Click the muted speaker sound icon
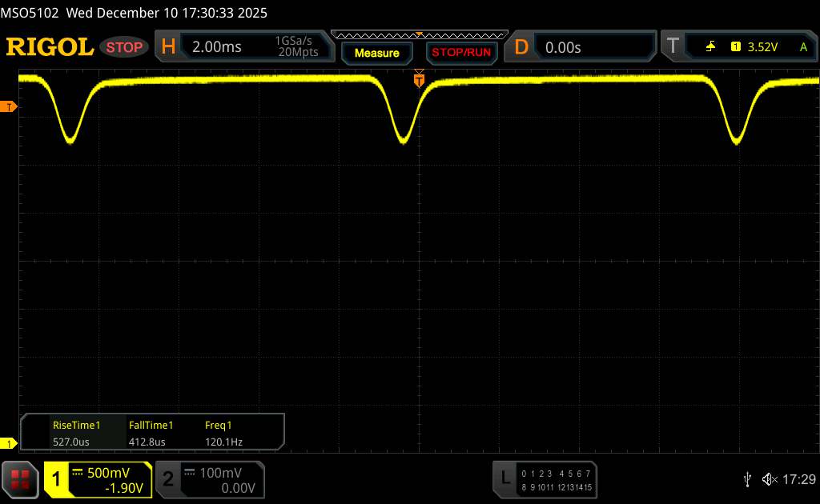 point(769,479)
